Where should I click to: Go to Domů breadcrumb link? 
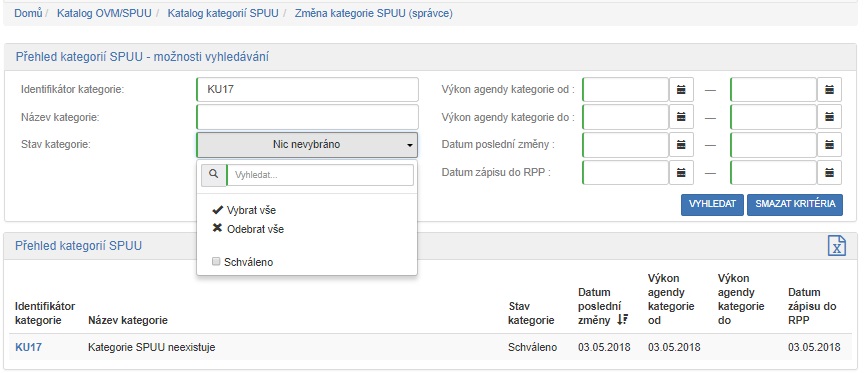[x=28, y=13]
